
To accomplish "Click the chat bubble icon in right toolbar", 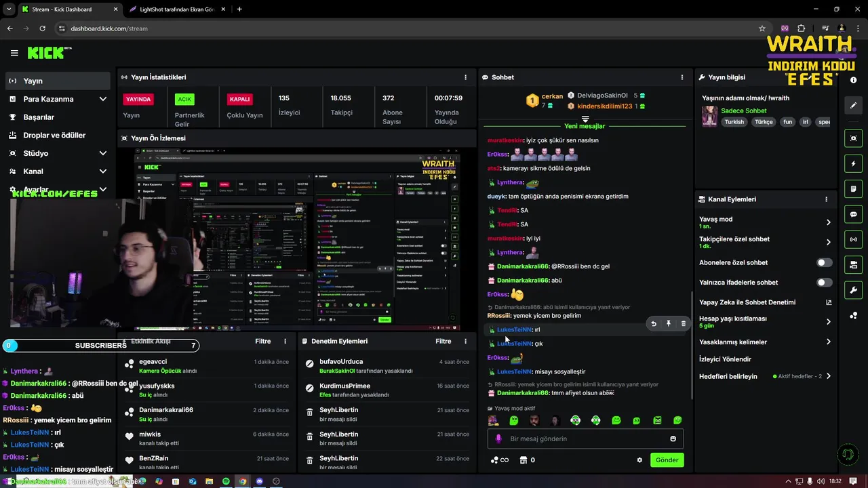I will coord(853,214).
